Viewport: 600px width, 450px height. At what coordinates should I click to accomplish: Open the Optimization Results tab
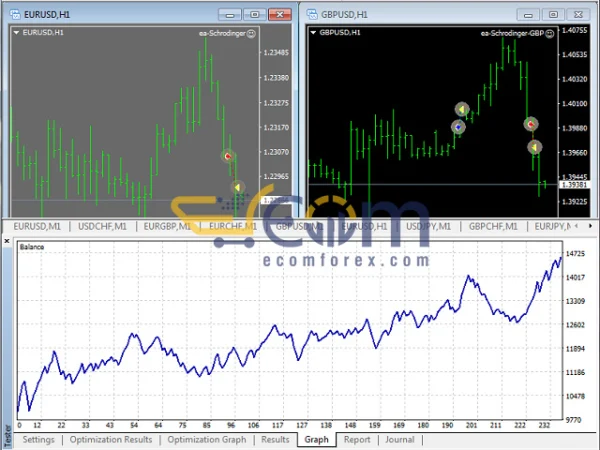tap(111, 440)
